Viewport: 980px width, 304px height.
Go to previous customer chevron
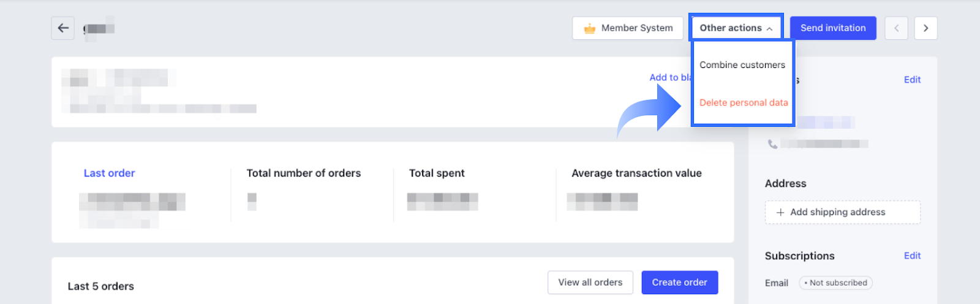pos(896,28)
